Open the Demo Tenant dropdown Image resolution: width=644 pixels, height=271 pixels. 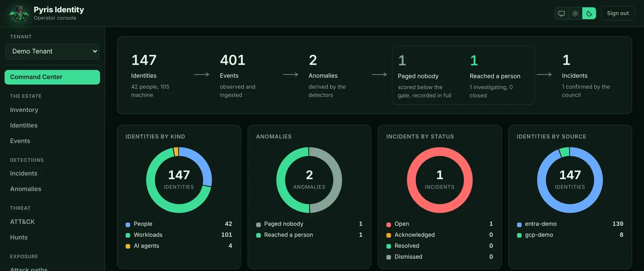(x=52, y=51)
